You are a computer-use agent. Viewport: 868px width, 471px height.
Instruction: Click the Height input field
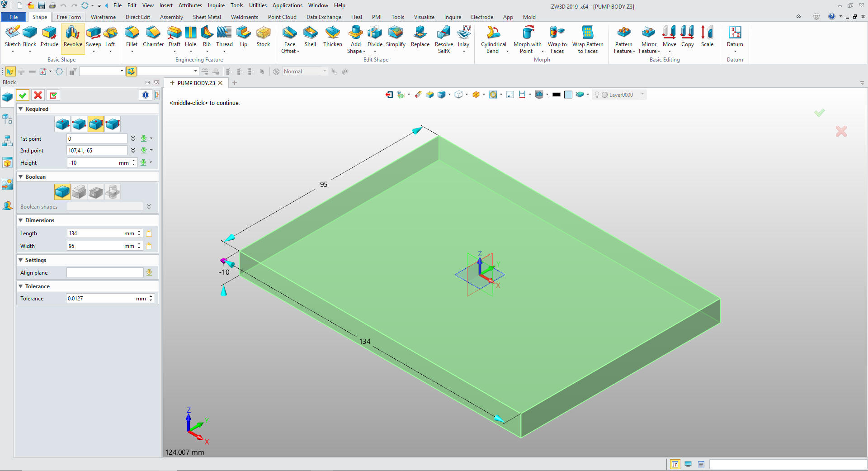pyautogui.click(x=93, y=163)
